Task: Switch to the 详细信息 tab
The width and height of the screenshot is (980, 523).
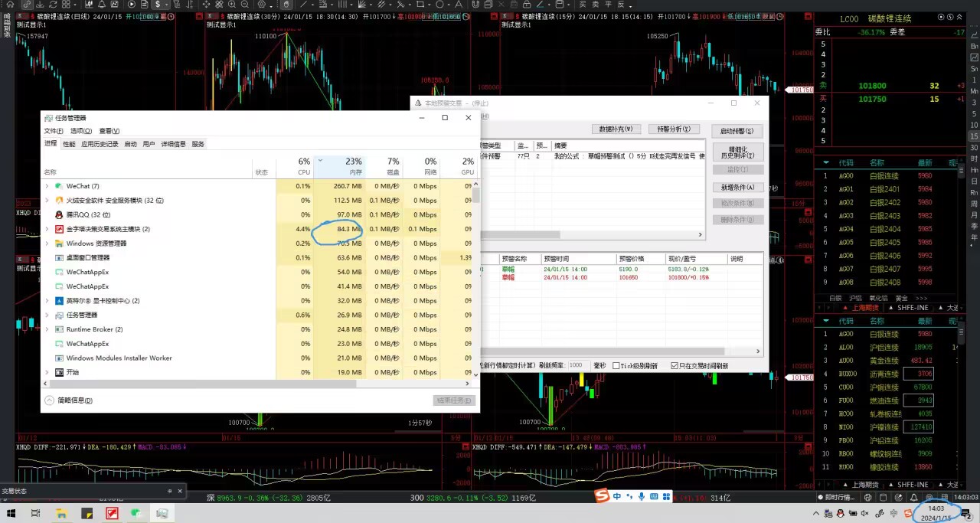Action: (173, 144)
